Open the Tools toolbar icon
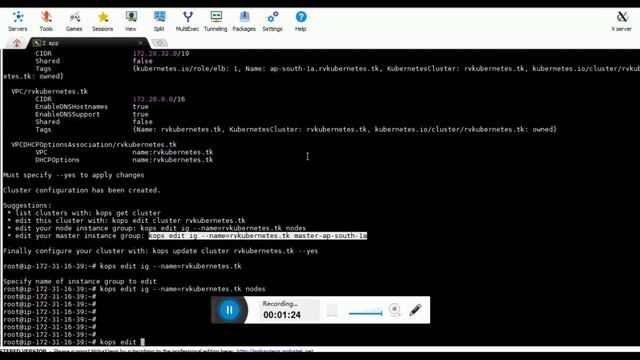This screenshot has height=360, width=640. [46, 21]
